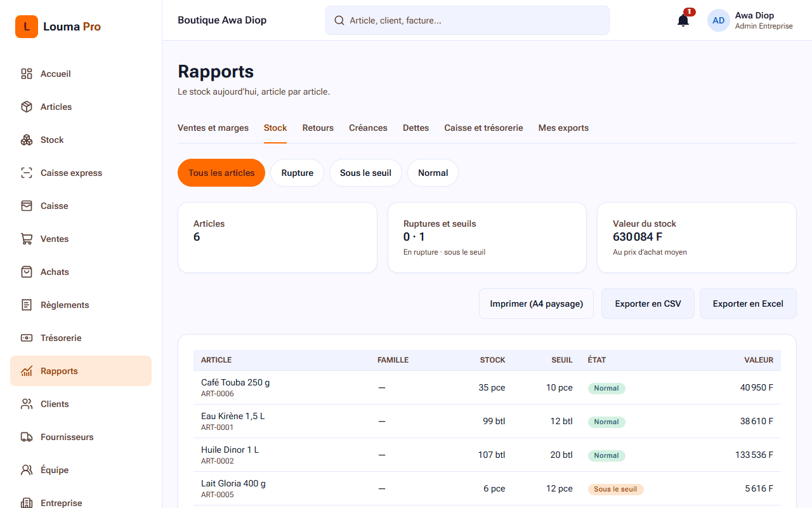Click Imprimer (A4 paysage) button
Image resolution: width=812 pixels, height=508 pixels.
(536, 304)
